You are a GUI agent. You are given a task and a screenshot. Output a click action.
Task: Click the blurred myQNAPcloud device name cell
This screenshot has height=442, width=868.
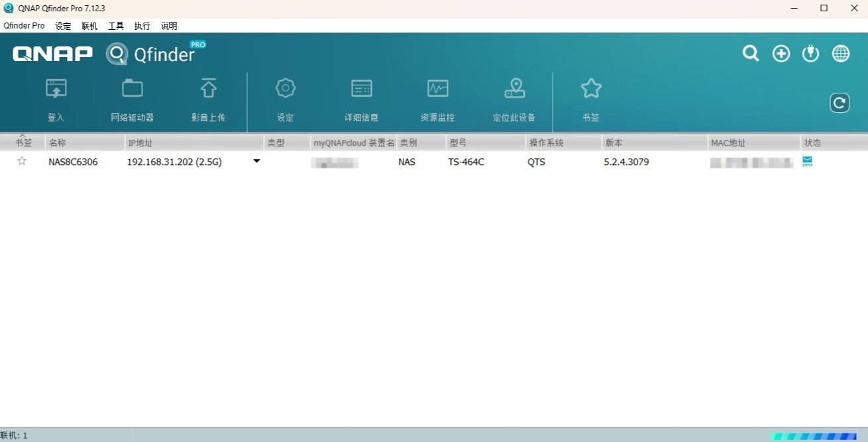tap(335, 162)
